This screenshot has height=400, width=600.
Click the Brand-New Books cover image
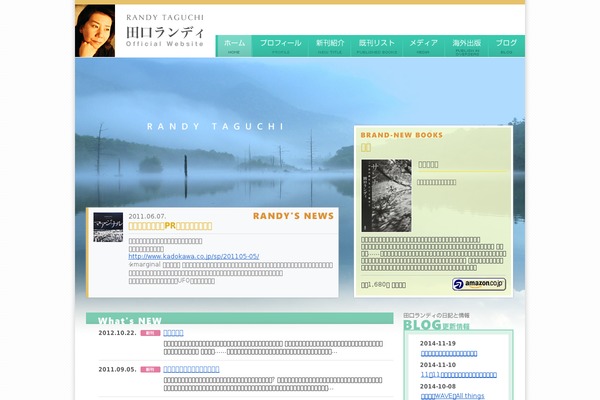[x=386, y=196]
